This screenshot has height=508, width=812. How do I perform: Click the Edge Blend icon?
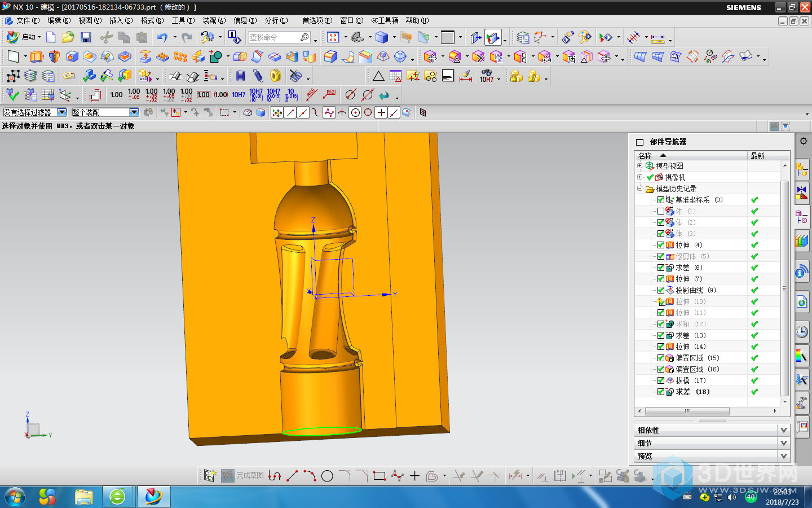pyautogui.click(x=331, y=56)
